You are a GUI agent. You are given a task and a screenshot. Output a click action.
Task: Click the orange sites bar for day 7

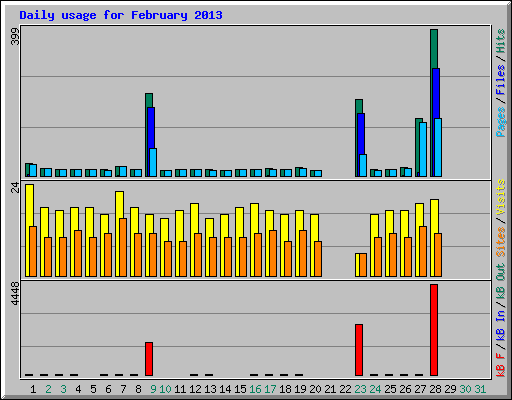point(123,247)
